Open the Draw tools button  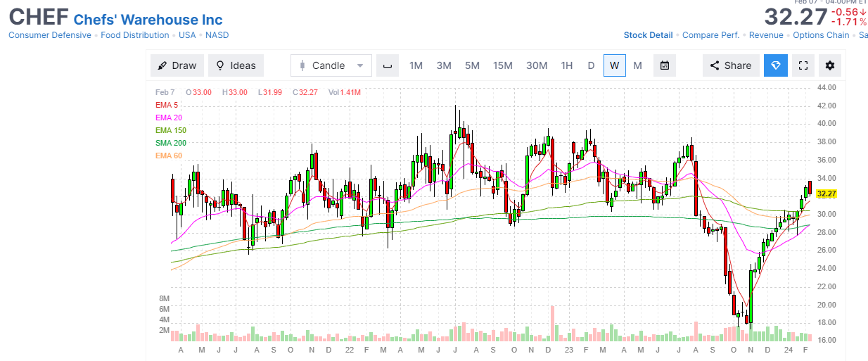pyautogui.click(x=177, y=65)
